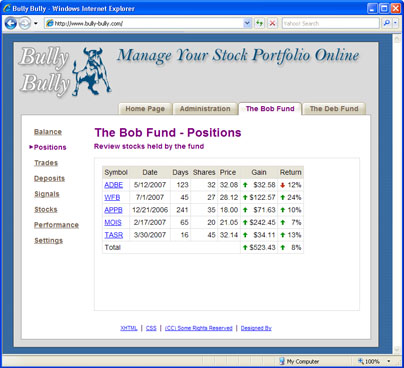This screenshot has width=404, height=368.
Task: Switch to the Administration tab
Action: point(205,109)
